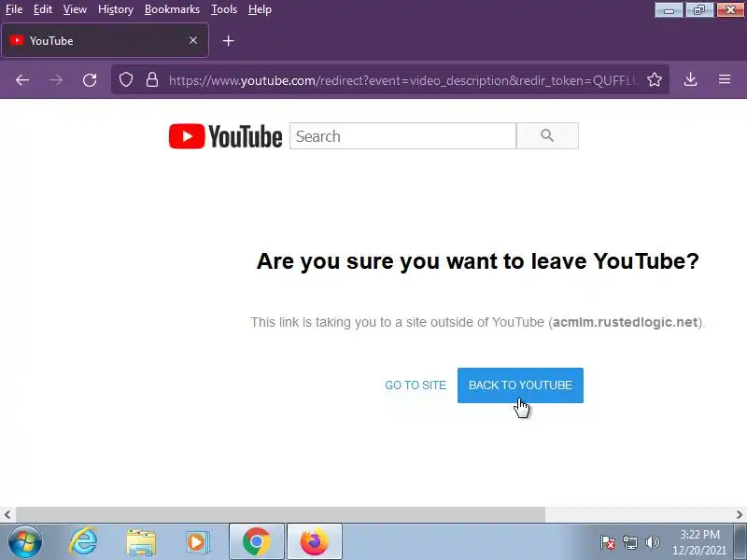747x560 pixels.
Task: Open the View menu
Action: click(75, 9)
